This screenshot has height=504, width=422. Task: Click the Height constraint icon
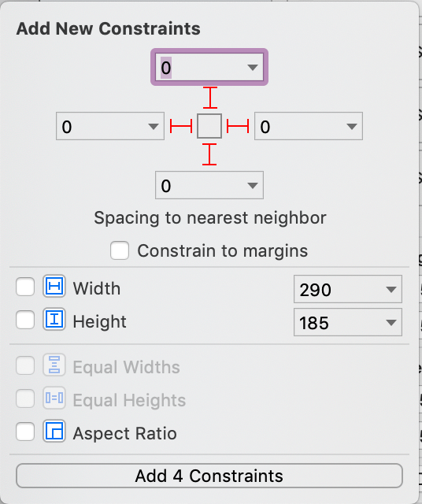[x=54, y=319]
